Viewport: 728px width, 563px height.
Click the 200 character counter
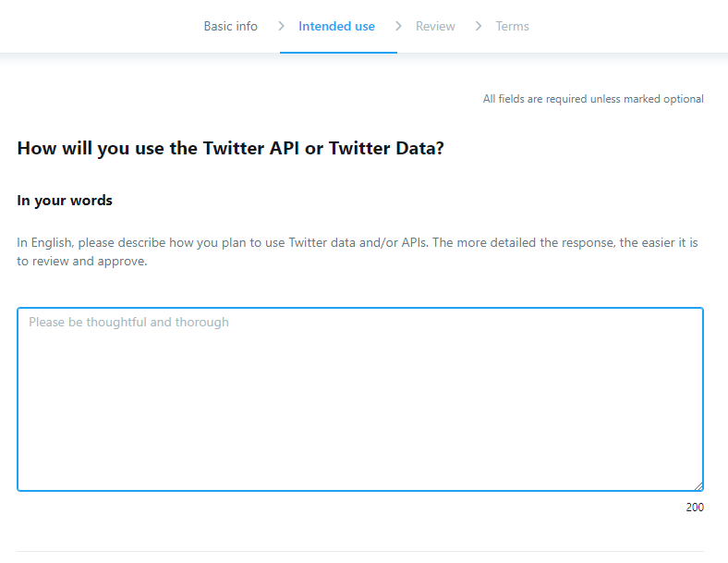tap(695, 507)
